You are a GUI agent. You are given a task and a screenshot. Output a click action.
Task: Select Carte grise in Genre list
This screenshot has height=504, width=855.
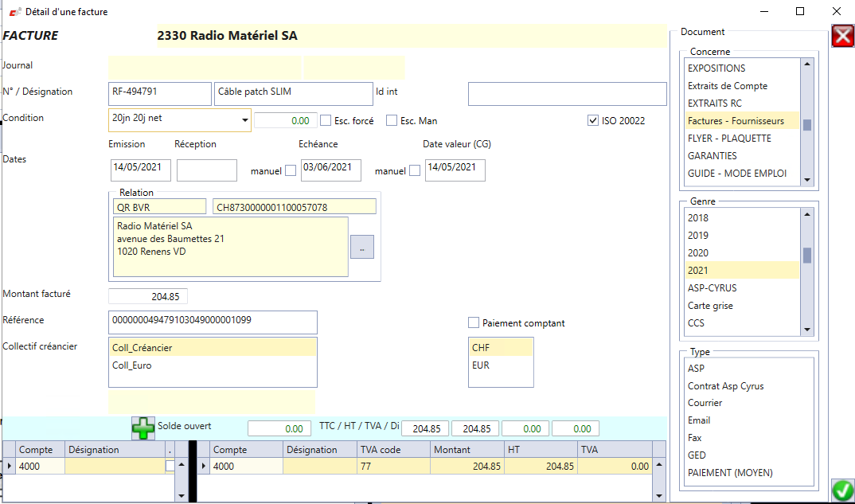click(x=742, y=306)
